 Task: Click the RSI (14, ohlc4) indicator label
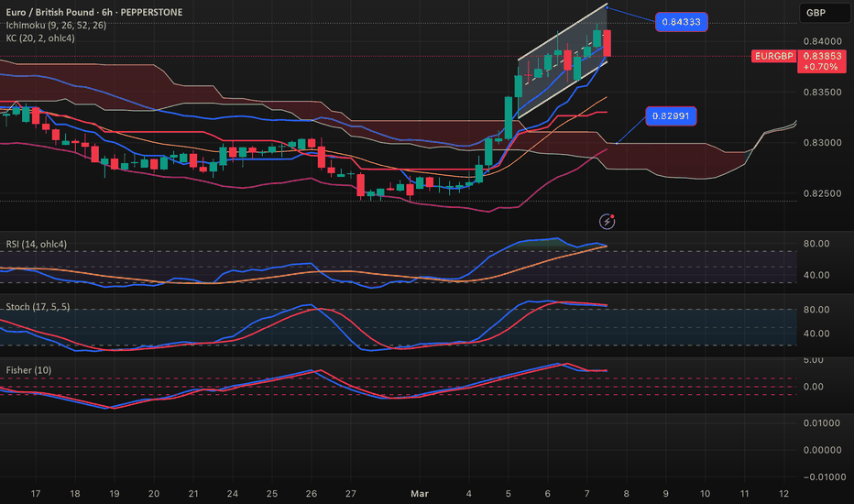pos(37,244)
